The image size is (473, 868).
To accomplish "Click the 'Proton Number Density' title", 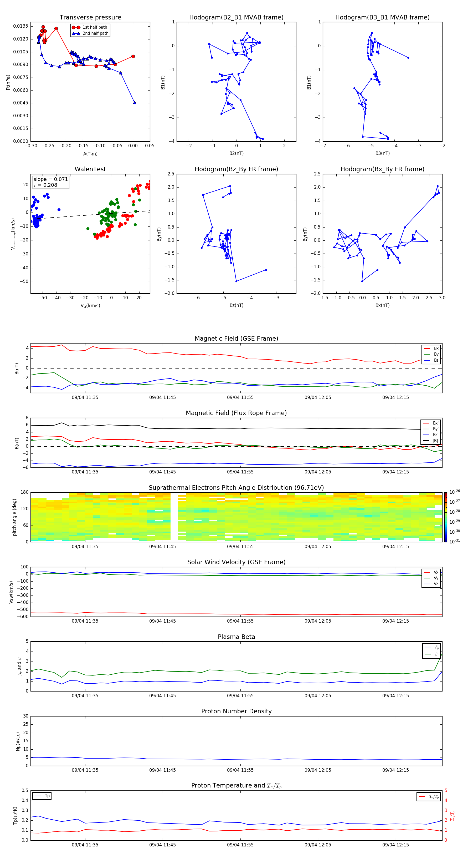I will pyautogui.click(x=236, y=712).
